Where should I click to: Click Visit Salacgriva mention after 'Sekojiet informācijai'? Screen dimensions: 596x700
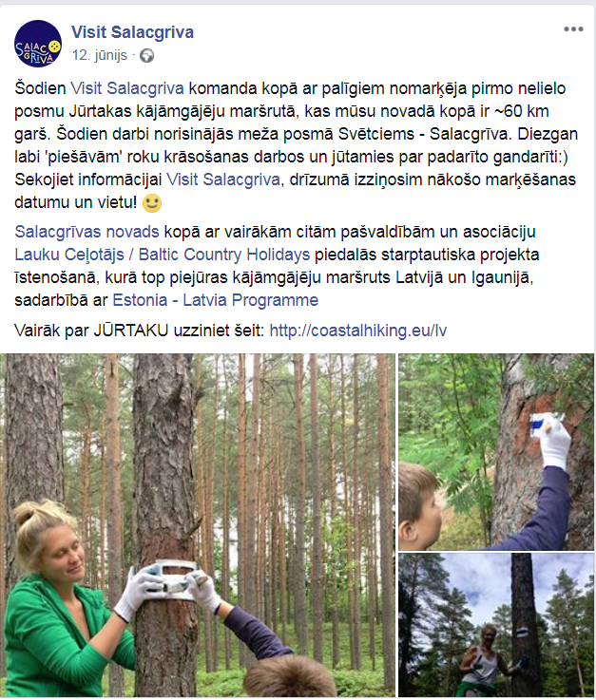click(223, 180)
